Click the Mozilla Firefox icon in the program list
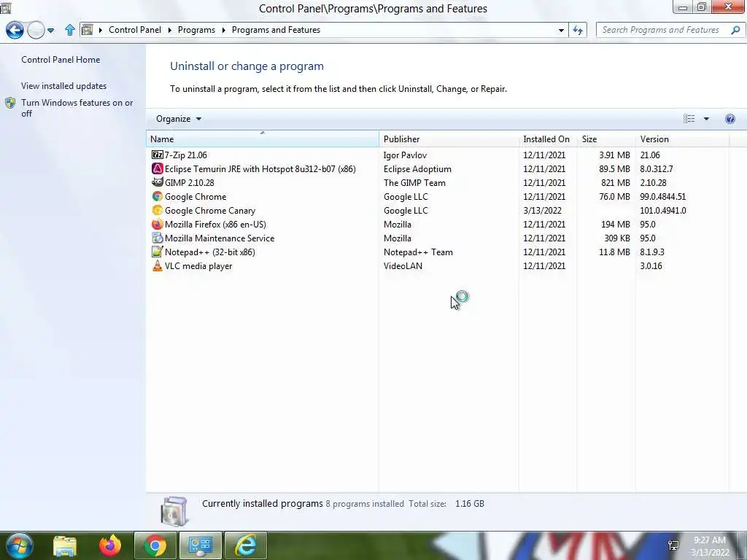 click(x=158, y=224)
